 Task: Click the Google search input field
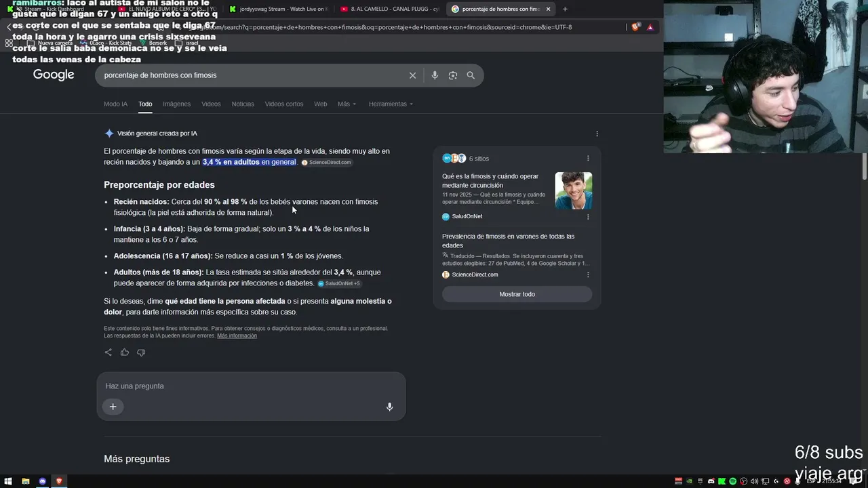(251, 75)
